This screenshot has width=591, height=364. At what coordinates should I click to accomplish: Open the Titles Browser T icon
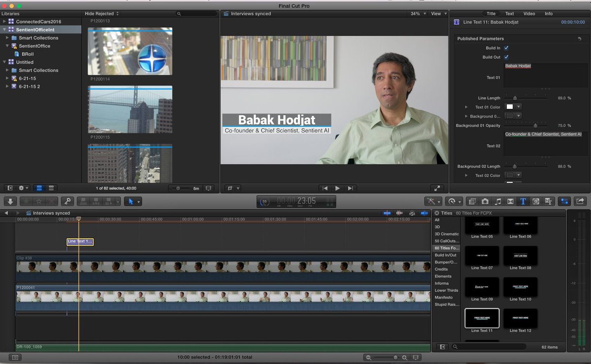pyautogui.click(x=523, y=201)
